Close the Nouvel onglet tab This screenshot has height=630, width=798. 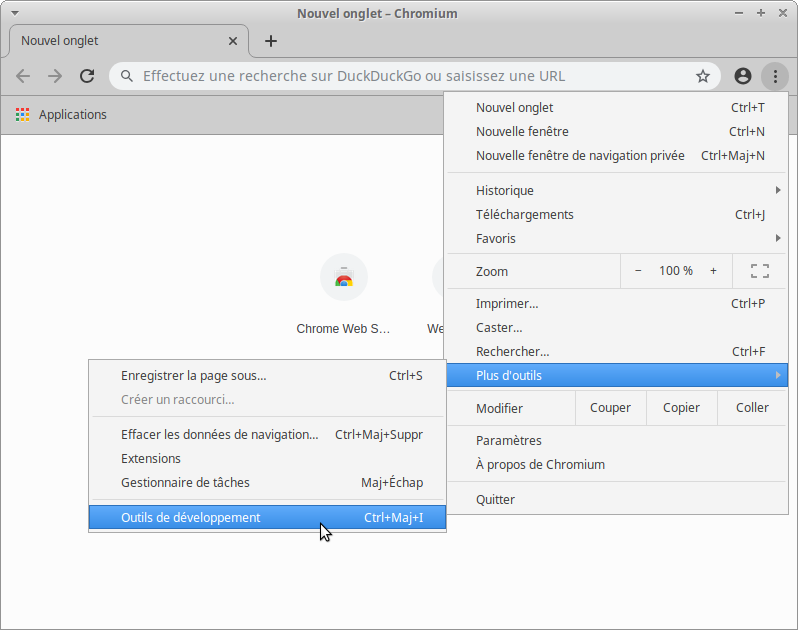click(233, 41)
